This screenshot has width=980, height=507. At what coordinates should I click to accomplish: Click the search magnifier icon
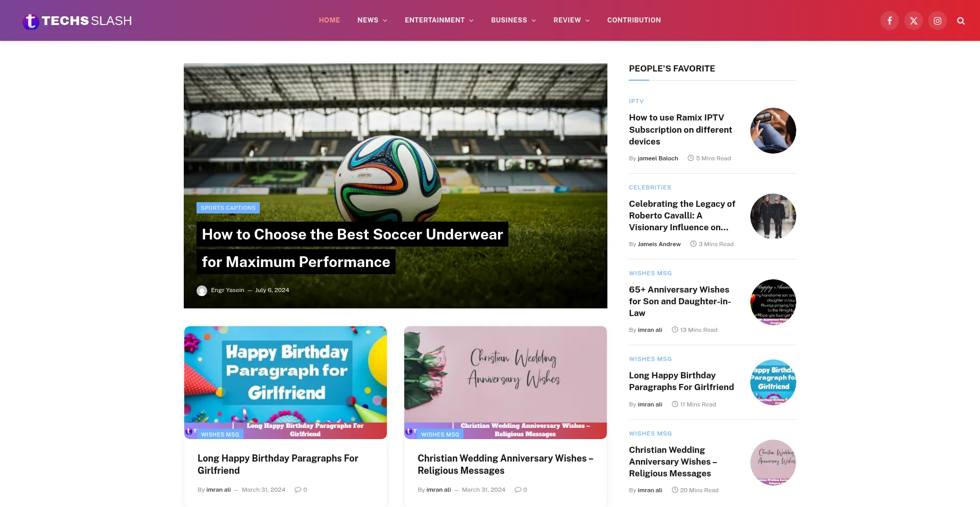point(961,21)
